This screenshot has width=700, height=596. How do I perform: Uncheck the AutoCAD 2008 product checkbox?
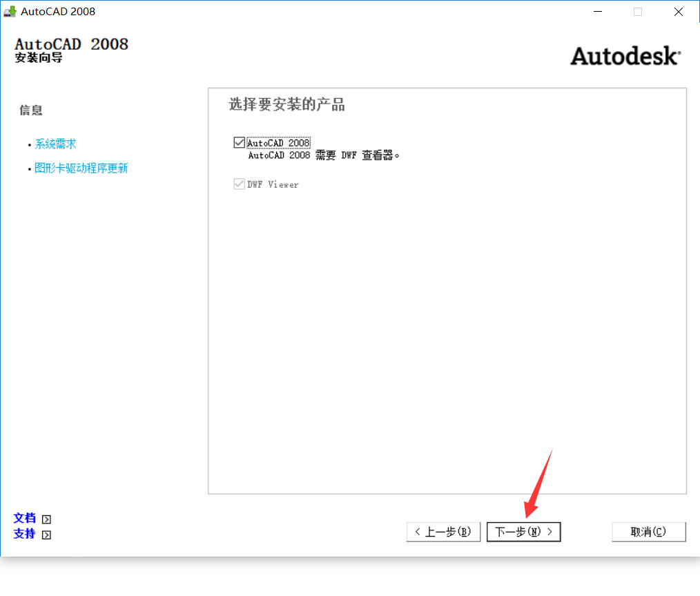pyautogui.click(x=240, y=143)
